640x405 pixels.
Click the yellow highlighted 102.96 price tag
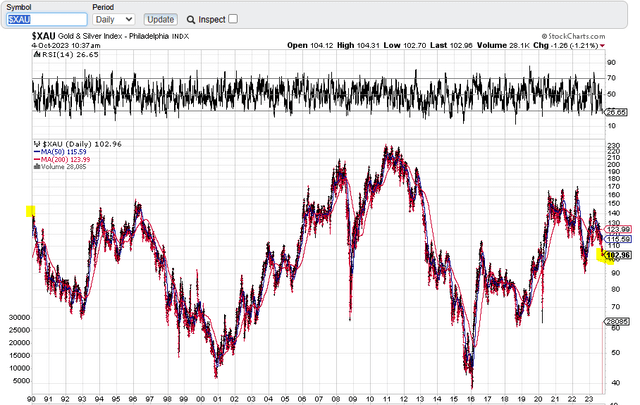[612, 256]
